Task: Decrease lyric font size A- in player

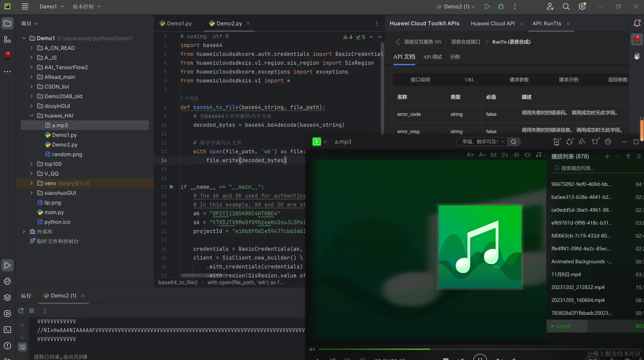Action: pyautogui.click(x=482, y=155)
